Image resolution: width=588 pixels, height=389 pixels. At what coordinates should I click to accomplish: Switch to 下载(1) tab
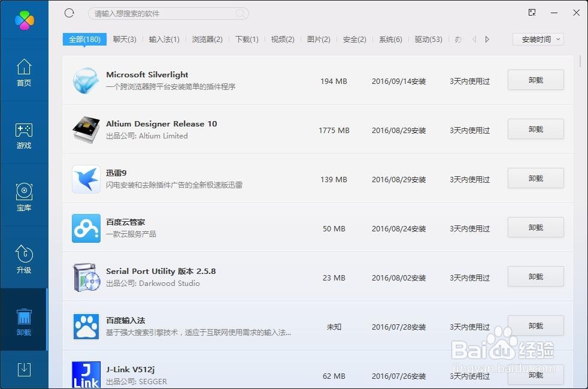[x=247, y=40]
